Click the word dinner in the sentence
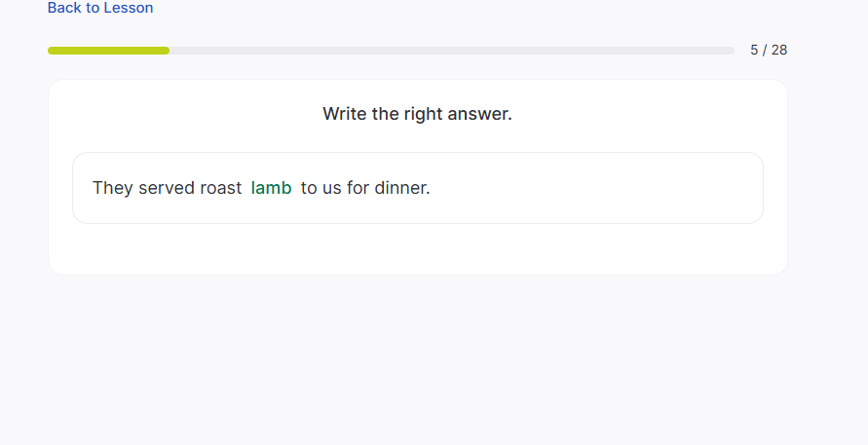The height and width of the screenshot is (445, 868). 401,188
